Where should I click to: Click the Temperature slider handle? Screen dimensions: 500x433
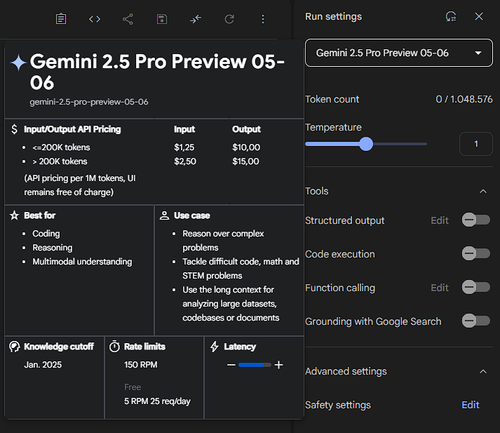366,144
